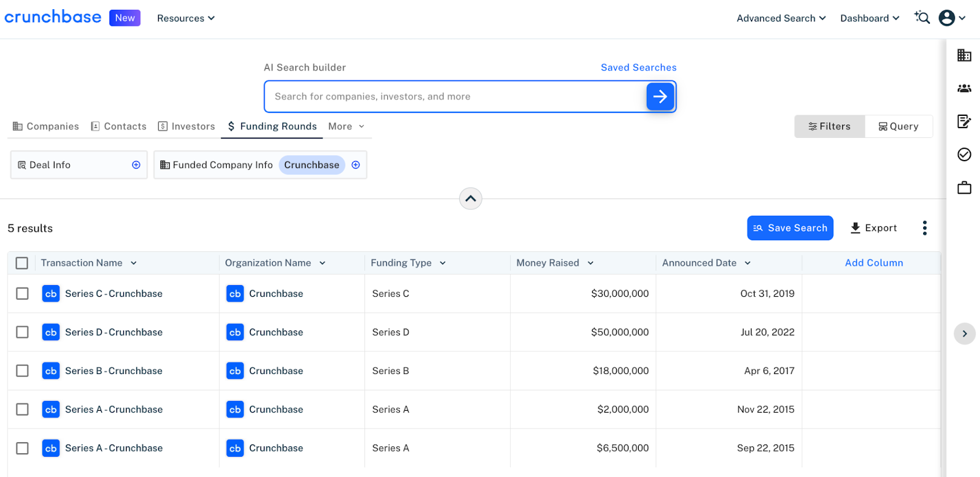
Task: Click the Crunchbase filter chip
Action: coord(312,165)
